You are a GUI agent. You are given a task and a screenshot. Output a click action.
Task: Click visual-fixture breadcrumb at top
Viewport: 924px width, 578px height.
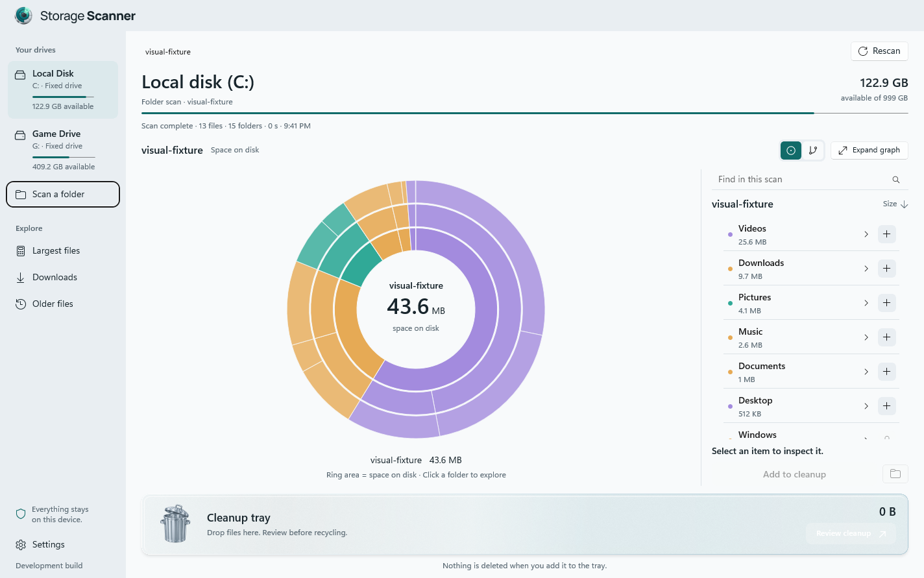[x=168, y=52]
